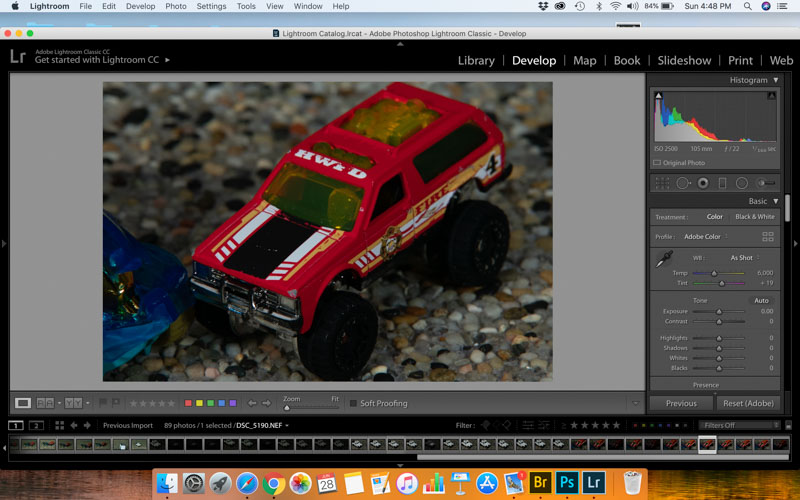Switch to the Slideshow module
This screenshot has height=500, width=800.
684,60
